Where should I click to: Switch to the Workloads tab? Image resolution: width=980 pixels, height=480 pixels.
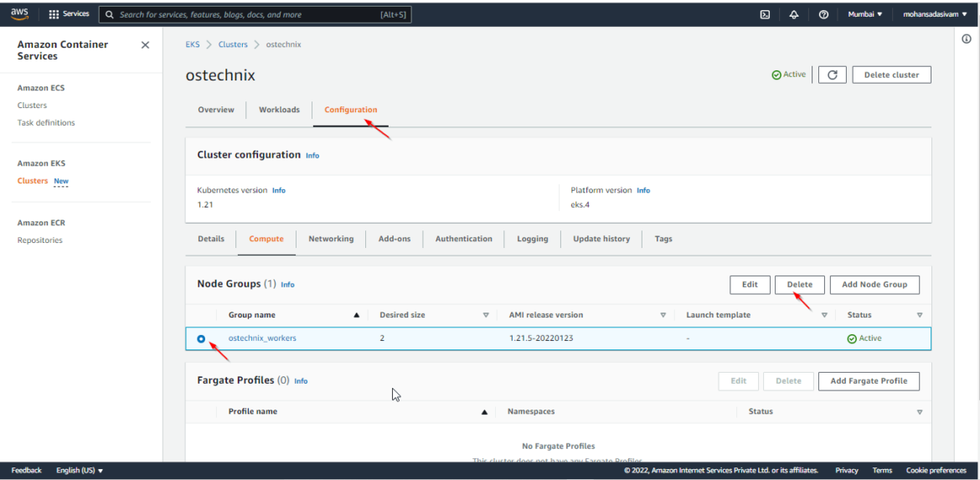[x=279, y=110]
